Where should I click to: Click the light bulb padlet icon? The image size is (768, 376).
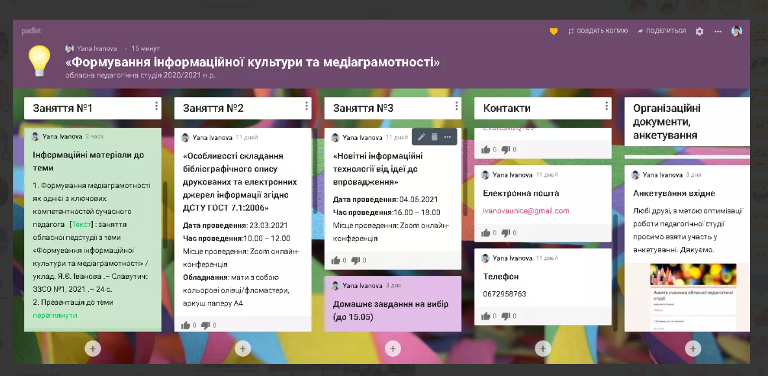pyautogui.click(x=40, y=61)
